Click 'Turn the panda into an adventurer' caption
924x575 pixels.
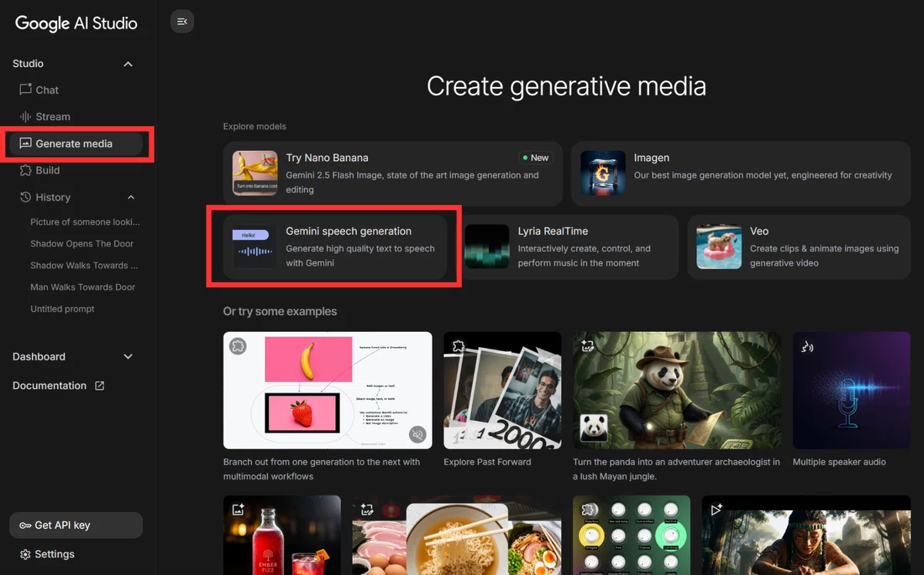click(676, 469)
